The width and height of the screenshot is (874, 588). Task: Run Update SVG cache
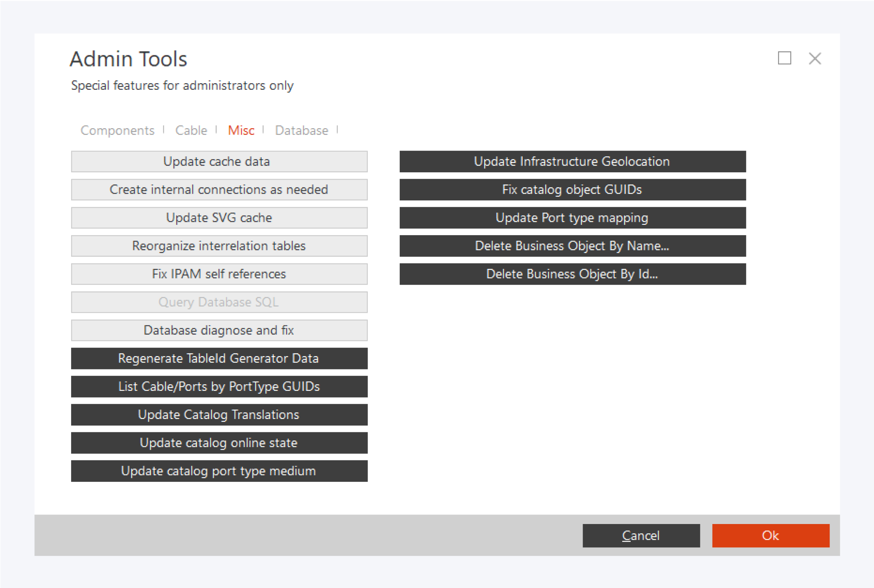coord(219,218)
